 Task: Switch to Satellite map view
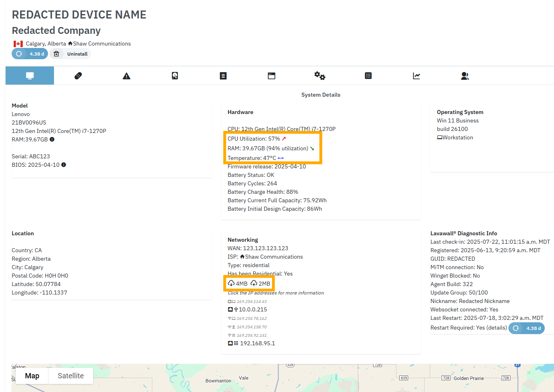click(71, 375)
